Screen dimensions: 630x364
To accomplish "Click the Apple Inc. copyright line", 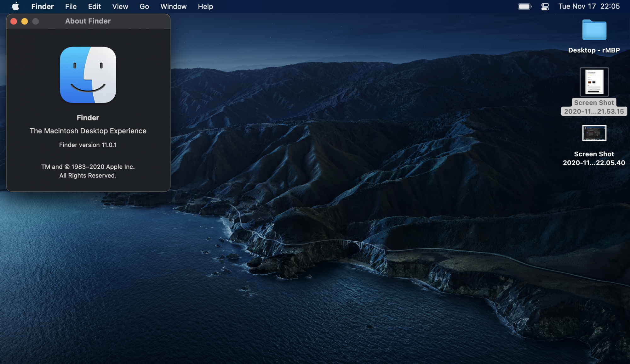I will (88, 167).
